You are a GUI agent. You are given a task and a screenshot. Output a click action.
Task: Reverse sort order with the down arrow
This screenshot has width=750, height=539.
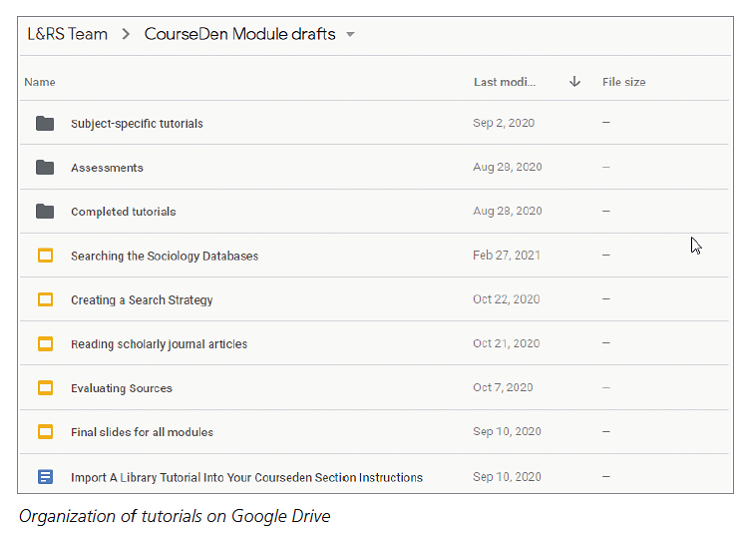click(575, 82)
